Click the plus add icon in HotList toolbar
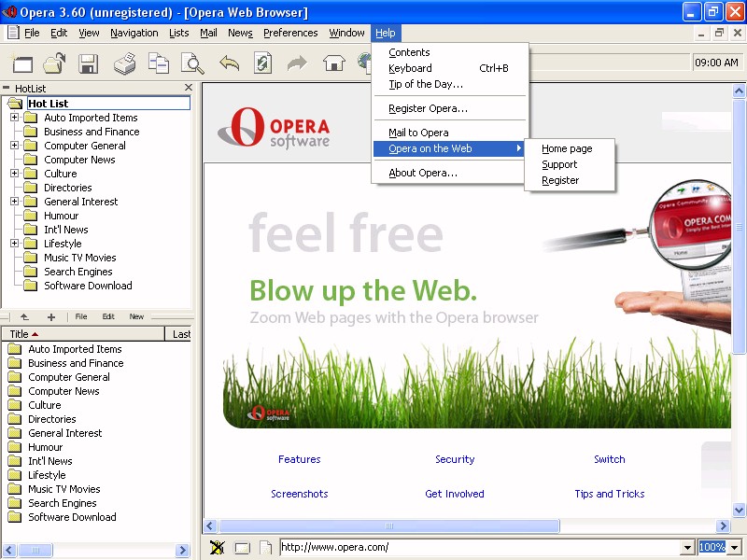 51,317
